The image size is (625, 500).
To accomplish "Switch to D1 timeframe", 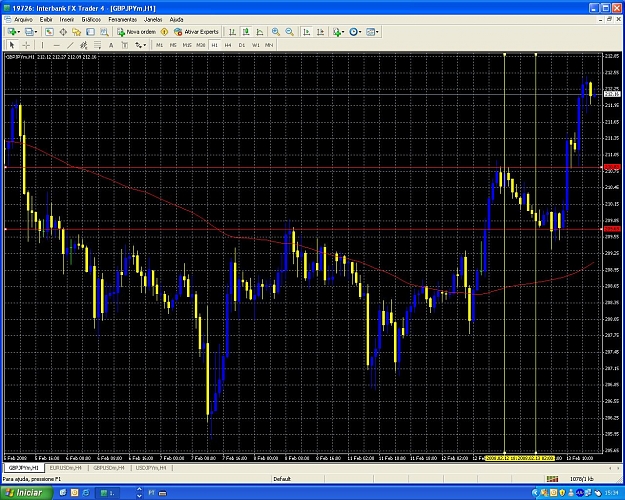I will point(242,45).
